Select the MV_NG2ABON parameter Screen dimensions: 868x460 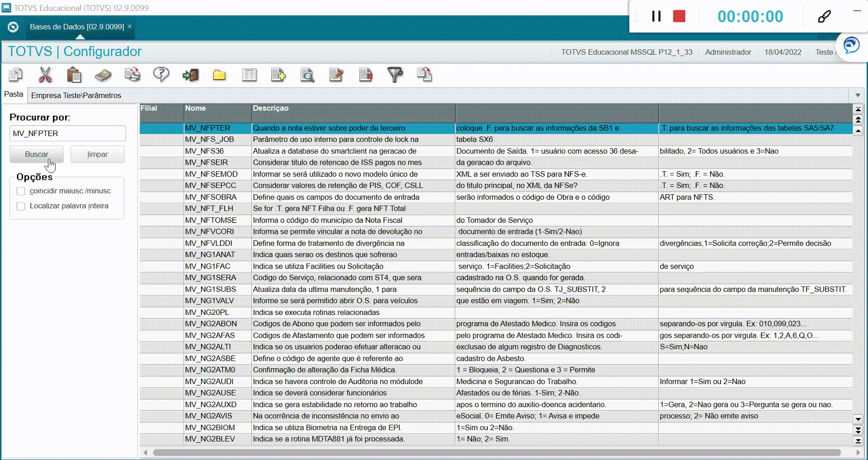point(496,324)
